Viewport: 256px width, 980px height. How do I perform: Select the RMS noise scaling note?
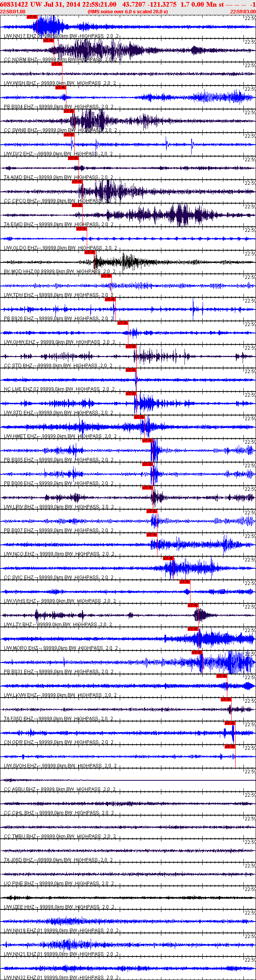[128, 12]
